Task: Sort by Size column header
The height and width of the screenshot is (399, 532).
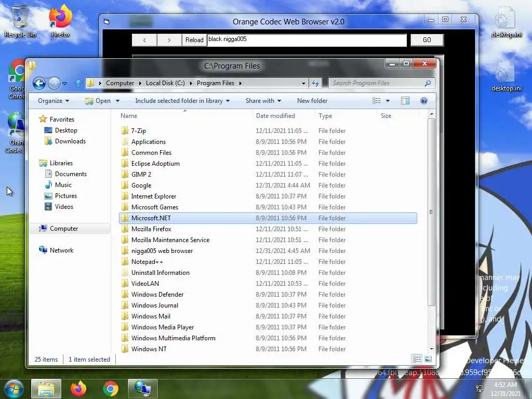Action: point(398,116)
